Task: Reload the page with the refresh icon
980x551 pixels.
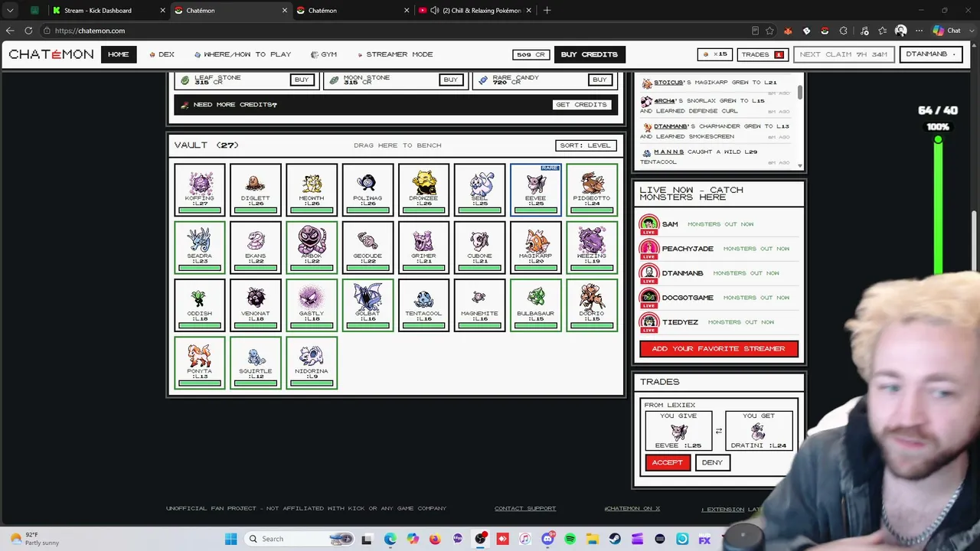Action: pyautogui.click(x=28, y=31)
